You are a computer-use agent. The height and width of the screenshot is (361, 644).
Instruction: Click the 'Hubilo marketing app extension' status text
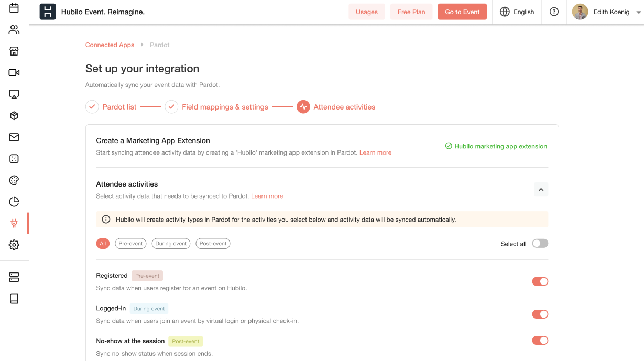(501, 146)
